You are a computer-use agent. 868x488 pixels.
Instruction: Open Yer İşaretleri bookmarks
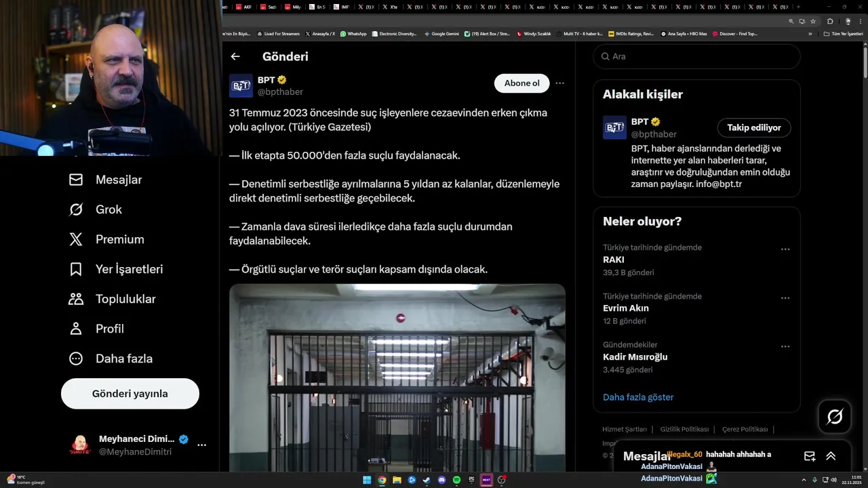[x=116, y=269]
